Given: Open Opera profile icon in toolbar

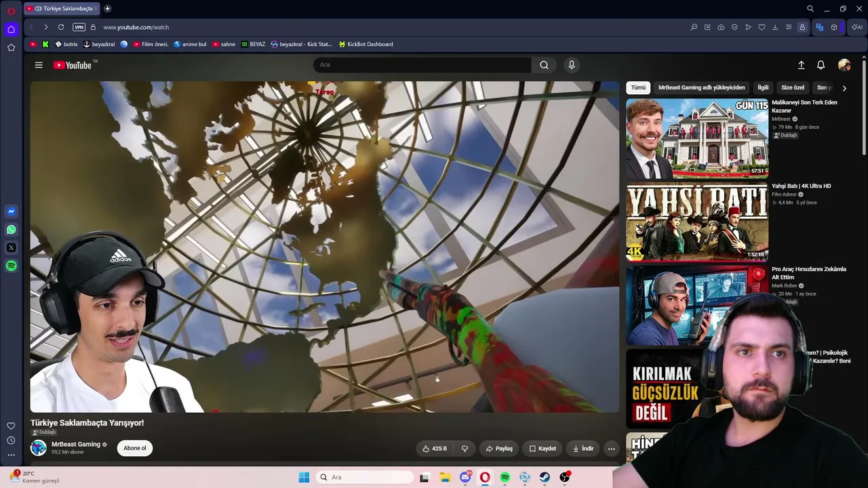Looking at the screenshot, I should (802, 27).
